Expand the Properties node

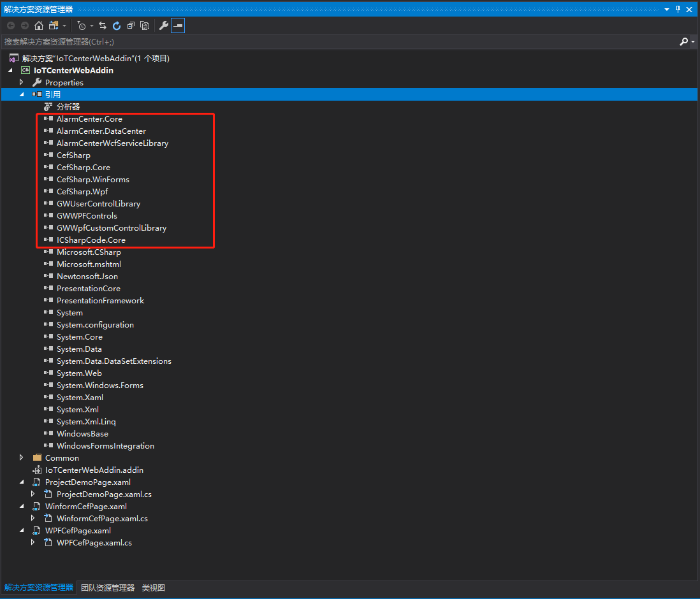coord(21,83)
